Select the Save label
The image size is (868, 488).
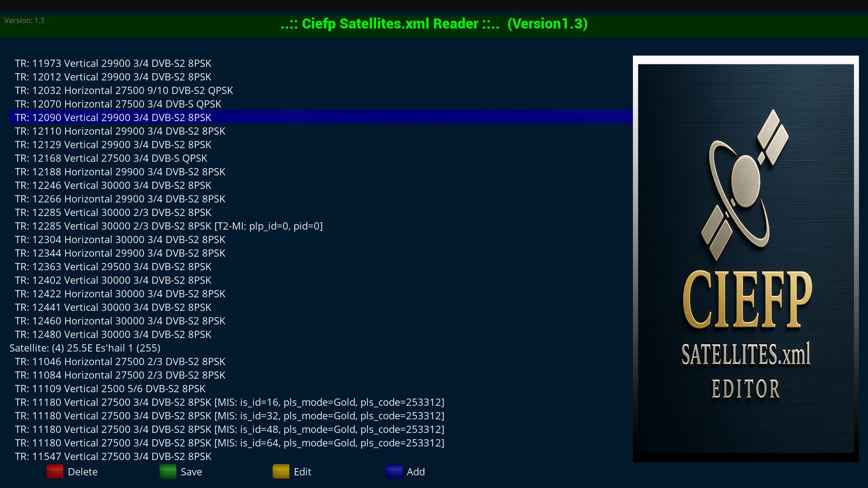pos(191,472)
